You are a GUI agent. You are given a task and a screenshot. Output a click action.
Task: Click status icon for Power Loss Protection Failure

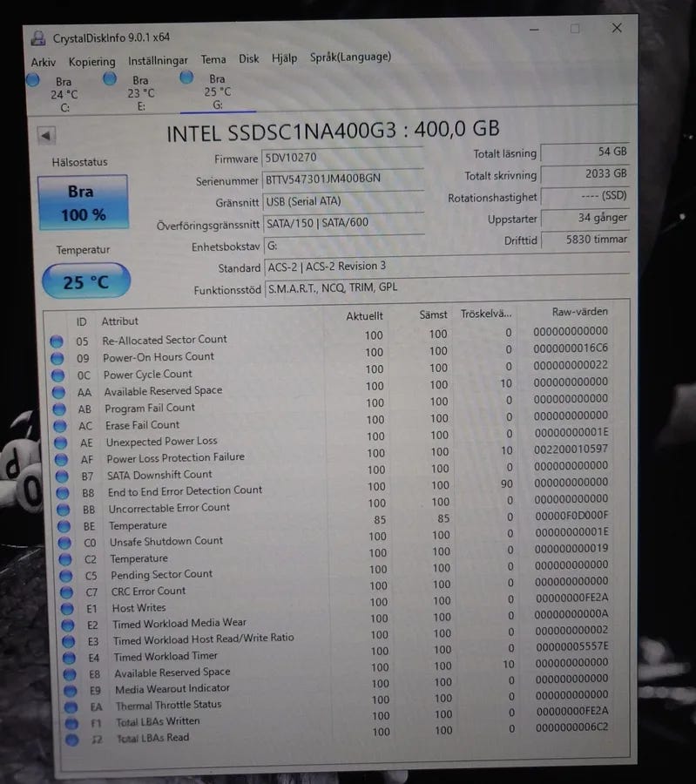point(61,459)
